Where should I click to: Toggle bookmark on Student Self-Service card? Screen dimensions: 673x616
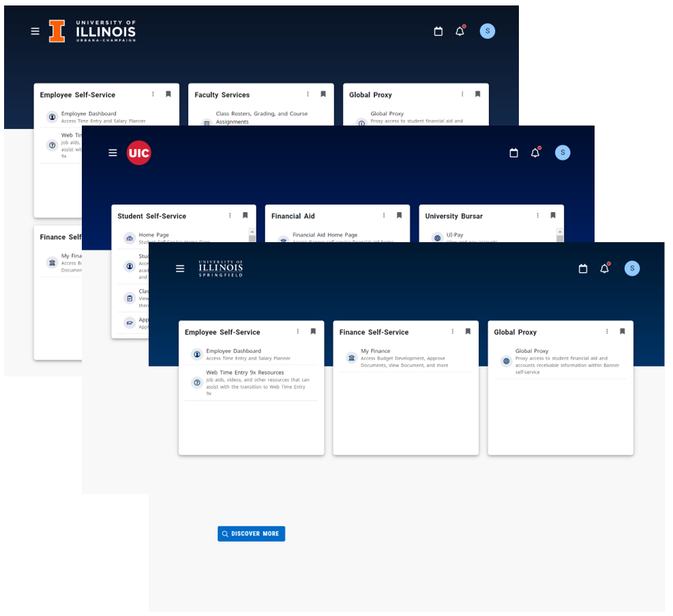[245, 216]
